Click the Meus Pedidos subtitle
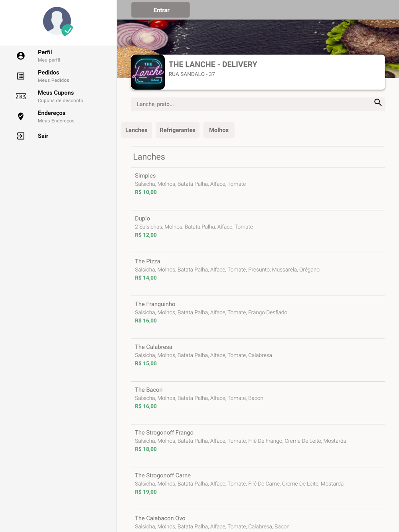 (x=53, y=80)
